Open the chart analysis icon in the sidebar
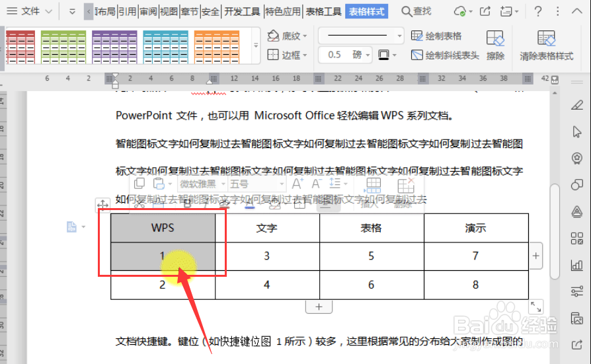Viewport: 591px width, 364px height. 576,265
